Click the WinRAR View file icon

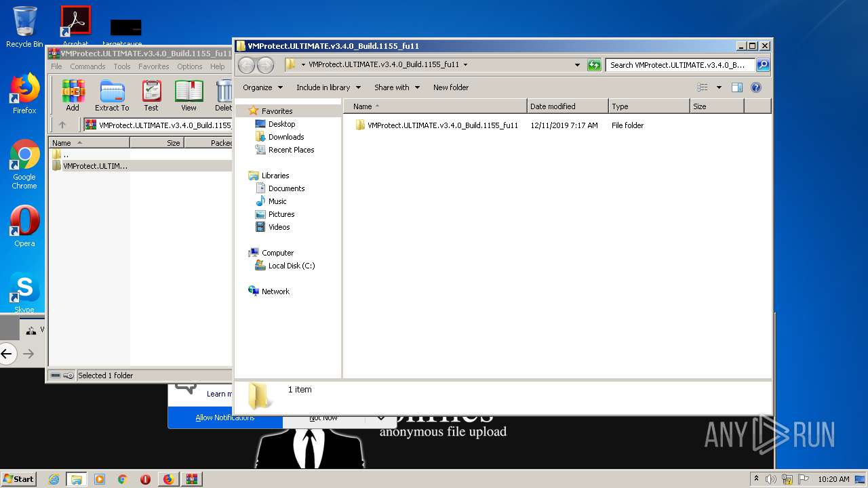pos(189,96)
